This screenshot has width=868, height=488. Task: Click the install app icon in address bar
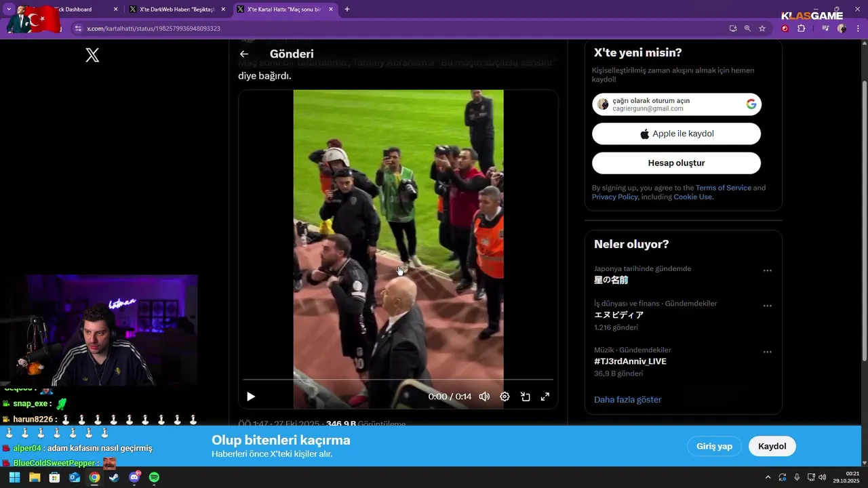[x=733, y=28]
